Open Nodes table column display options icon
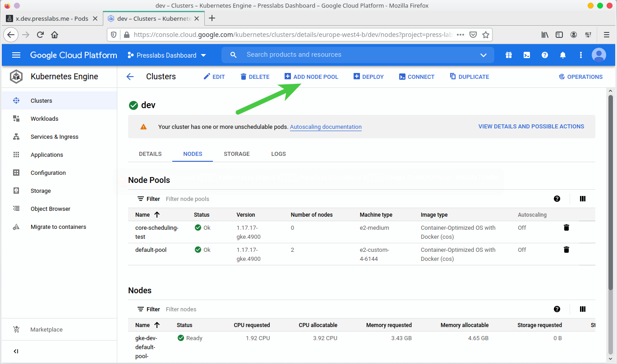 583,309
